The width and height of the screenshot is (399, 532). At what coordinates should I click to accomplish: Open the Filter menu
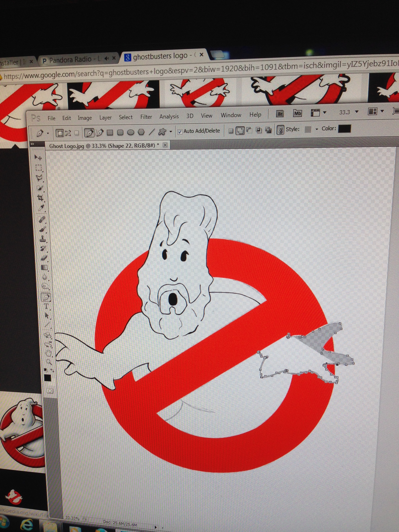pos(146,117)
